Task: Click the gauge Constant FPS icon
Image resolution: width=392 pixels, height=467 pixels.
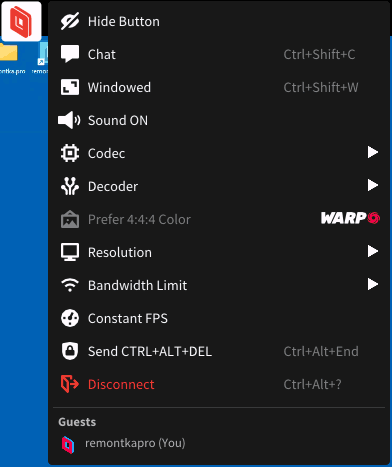Action: [x=70, y=318]
